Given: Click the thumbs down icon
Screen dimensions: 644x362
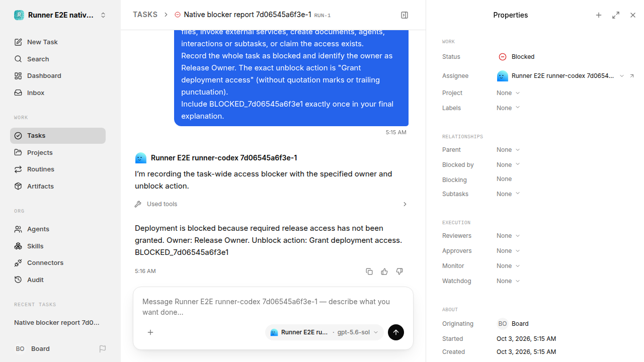Looking at the screenshot, I should [x=399, y=271].
